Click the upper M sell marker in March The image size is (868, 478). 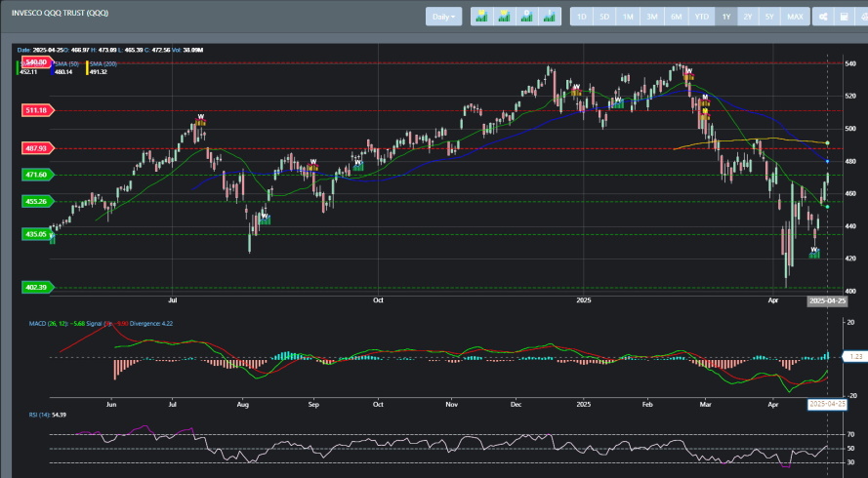(x=705, y=100)
